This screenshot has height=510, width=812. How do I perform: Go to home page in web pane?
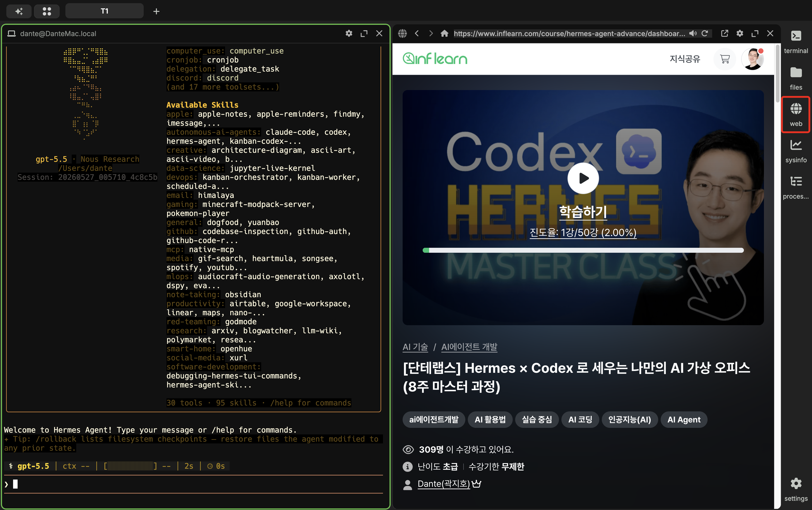pos(445,33)
